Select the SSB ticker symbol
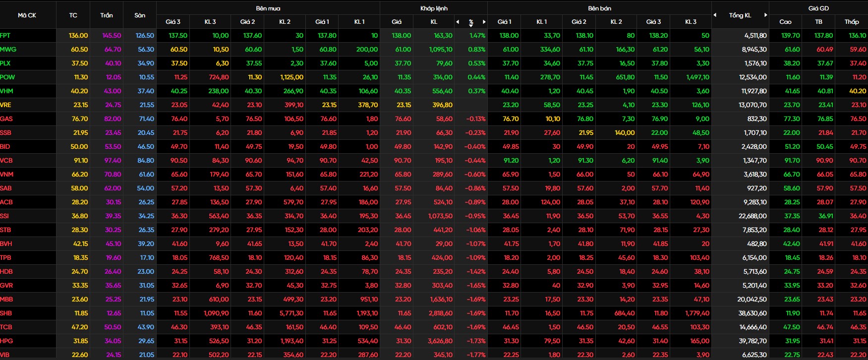The width and height of the screenshot is (868, 360). [x=6, y=133]
